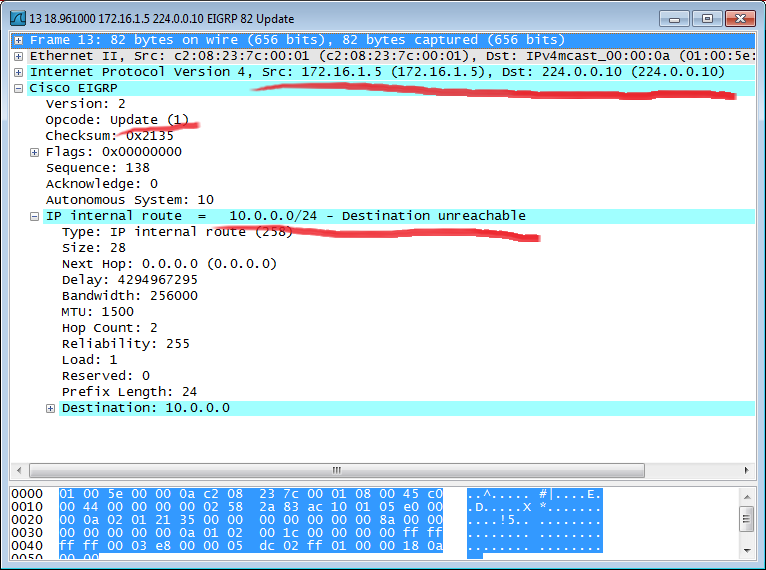Expand the Destination: 10.0.0.0 row
Viewport: 766px width, 570px height.
click(x=50, y=408)
